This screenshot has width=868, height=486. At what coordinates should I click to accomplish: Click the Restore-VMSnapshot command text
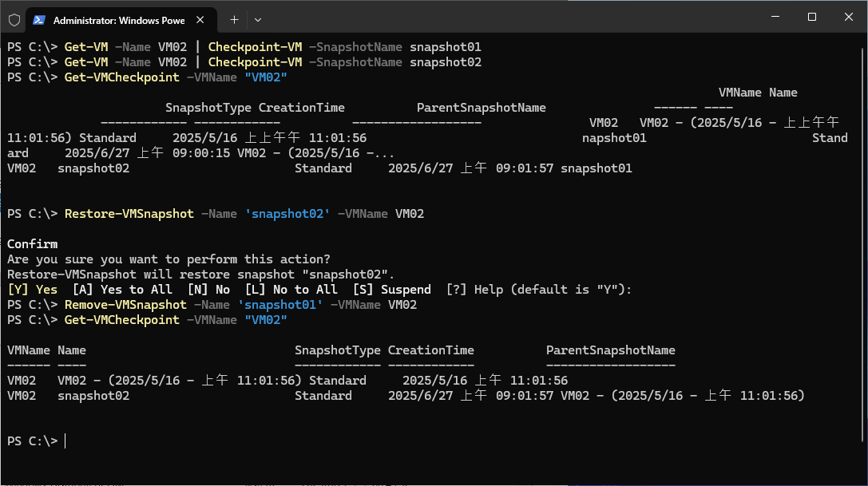click(x=129, y=214)
